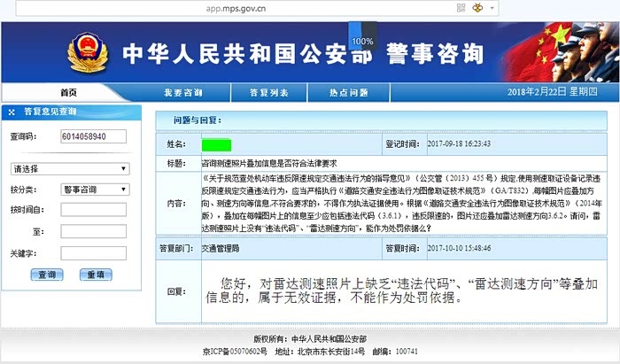Open the 我要咨询 tab
Screen dimensions: 620x364
183,92
